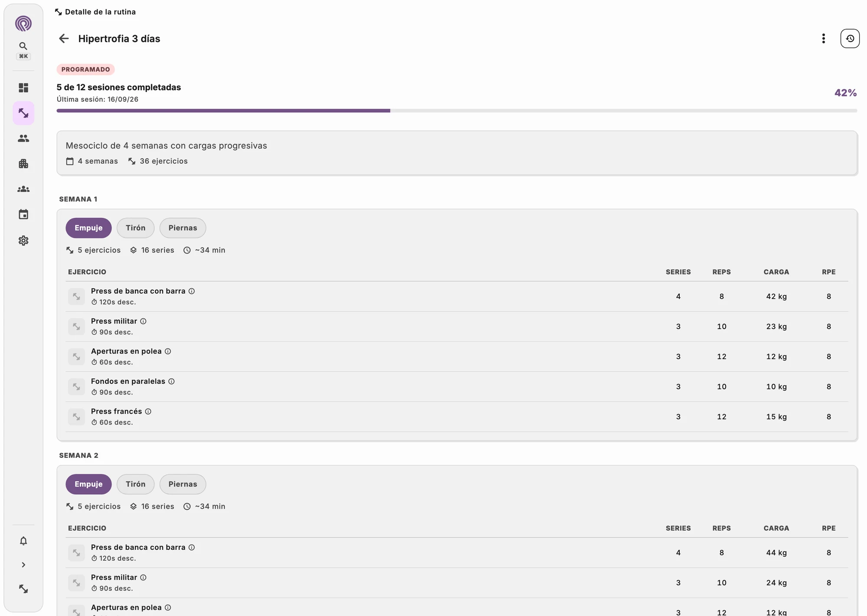Expand the sidebar with chevron arrow
Image resolution: width=867 pixels, height=616 pixels.
coord(23,565)
